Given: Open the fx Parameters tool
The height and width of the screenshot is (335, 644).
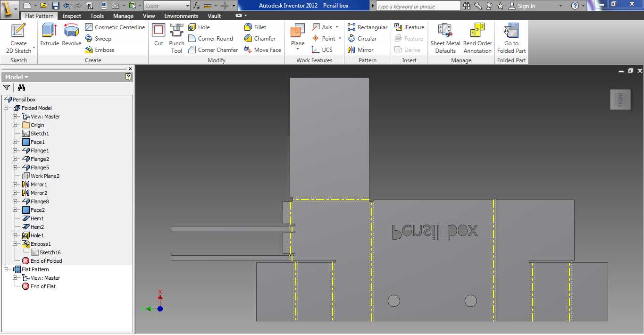Looking at the screenshot, I should pos(196,6).
